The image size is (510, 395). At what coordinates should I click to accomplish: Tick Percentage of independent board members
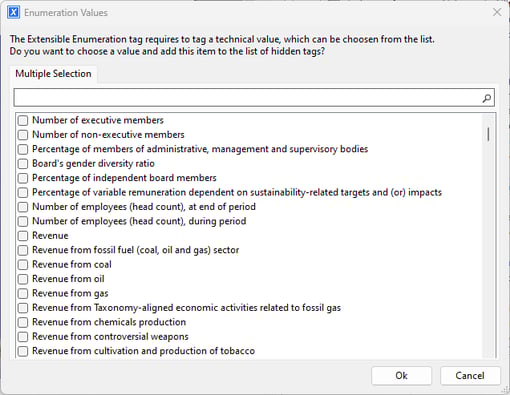[23, 178]
